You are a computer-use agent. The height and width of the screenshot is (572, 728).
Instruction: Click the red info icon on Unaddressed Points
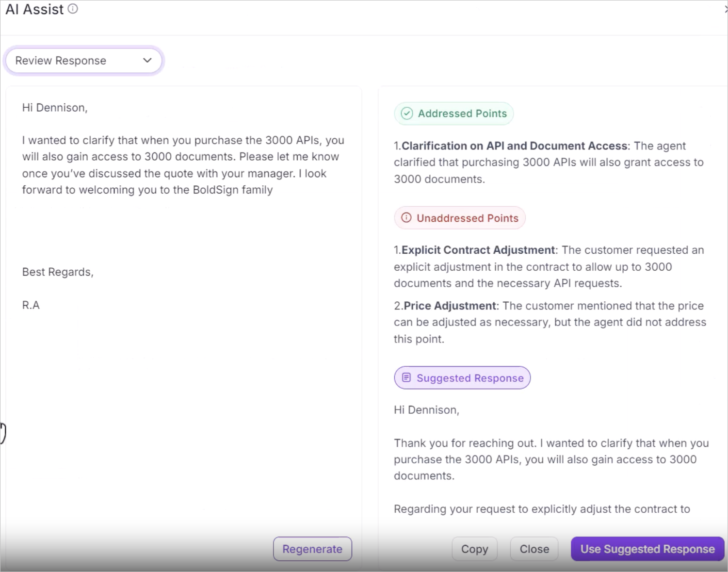[x=406, y=218]
